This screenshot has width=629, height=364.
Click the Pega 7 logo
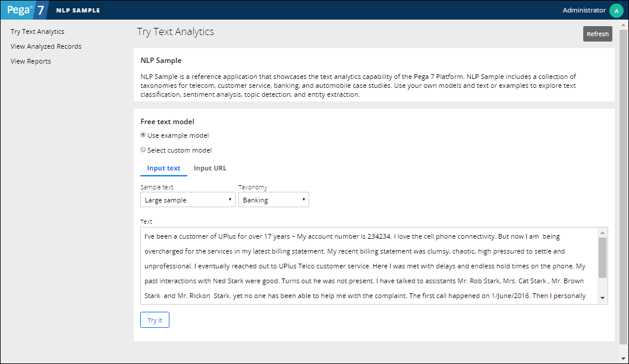click(x=25, y=10)
